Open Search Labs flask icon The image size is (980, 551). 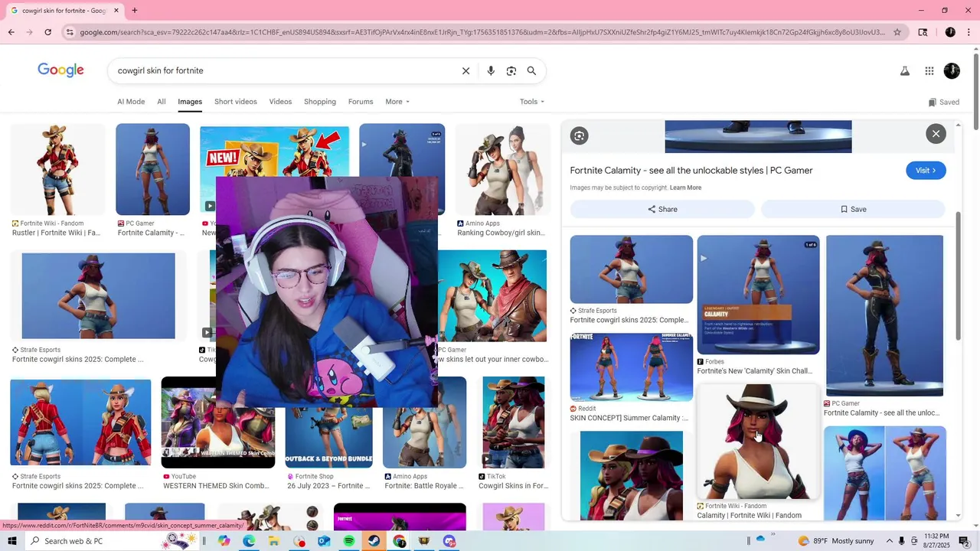(x=904, y=71)
